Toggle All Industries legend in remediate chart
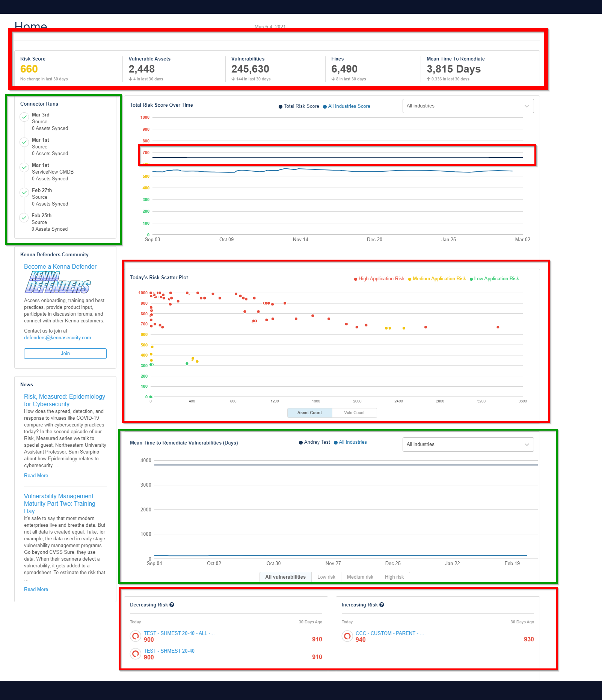Viewport: 602px width, 700px height. tap(350, 442)
